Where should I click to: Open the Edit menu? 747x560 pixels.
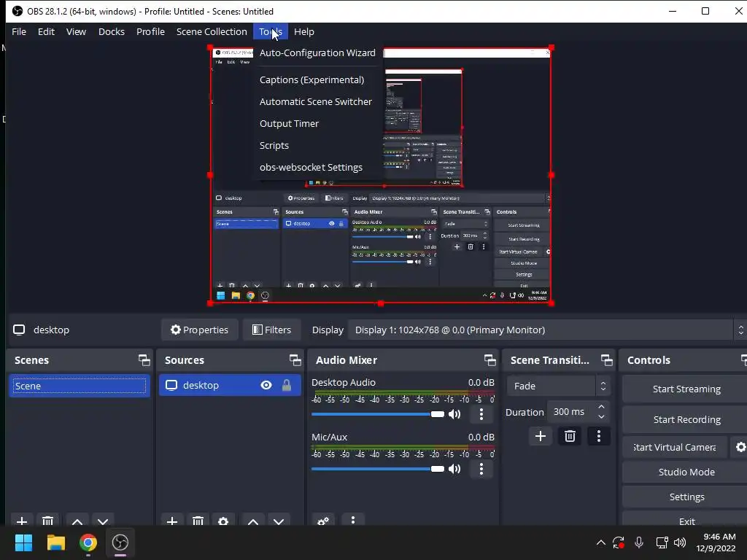pos(46,31)
